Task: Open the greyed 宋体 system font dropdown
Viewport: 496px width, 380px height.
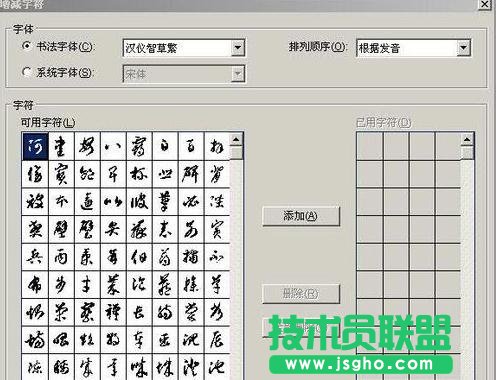Action: tap(238, 74)
